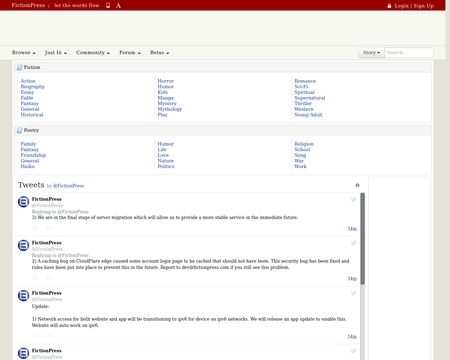The height and width of the screenshot is (360, 450).
Task: Like the server migration tweet
Action: click(x=35, y=228)
